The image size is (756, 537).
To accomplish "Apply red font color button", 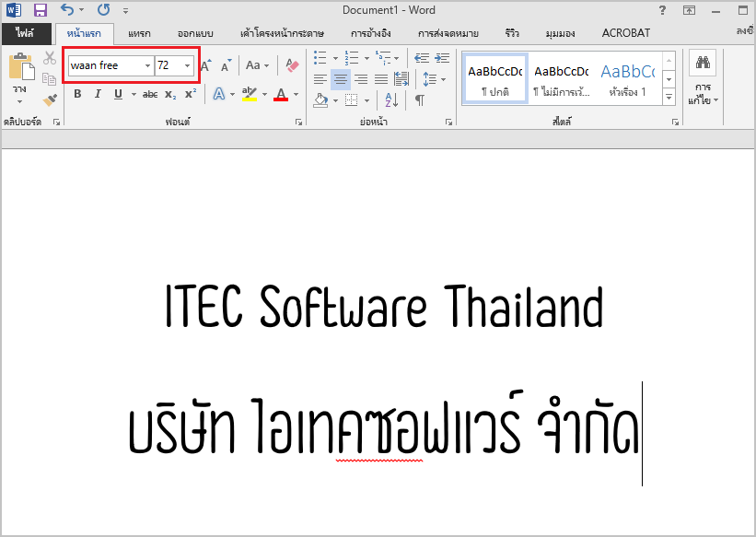I will point(281,94).
